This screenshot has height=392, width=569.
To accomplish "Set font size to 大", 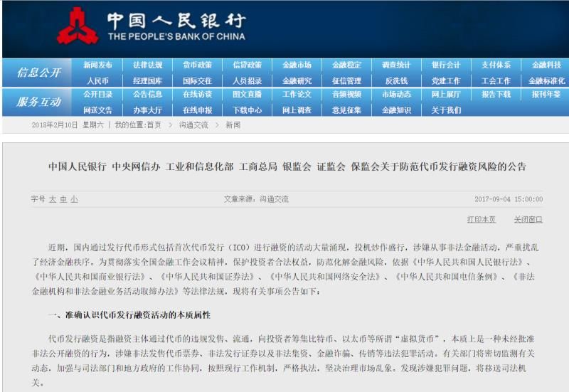I will tap(53, 199).
